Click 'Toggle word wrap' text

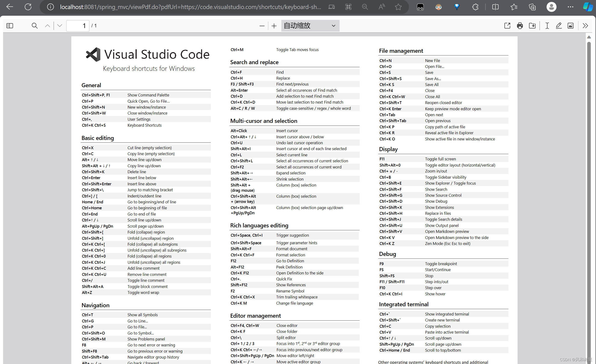(x=143, y=292)
